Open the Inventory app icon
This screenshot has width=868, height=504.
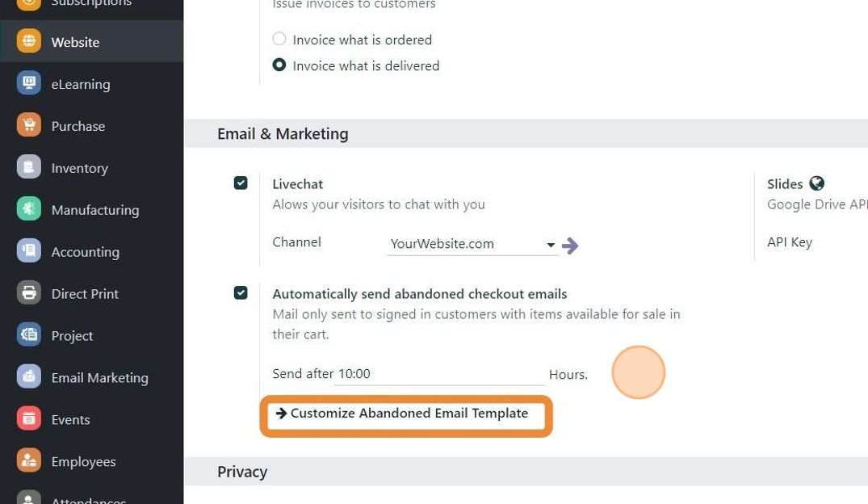click(29, 168)
